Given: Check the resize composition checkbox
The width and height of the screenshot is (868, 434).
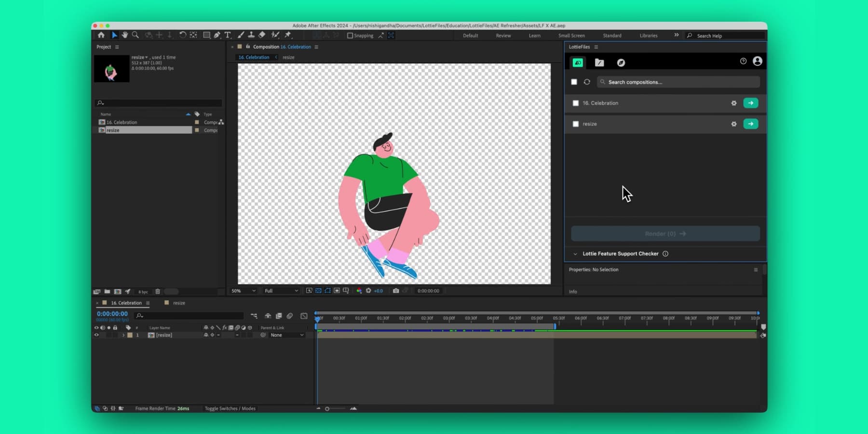Looking at the screenshot, I should coord(575,124).
